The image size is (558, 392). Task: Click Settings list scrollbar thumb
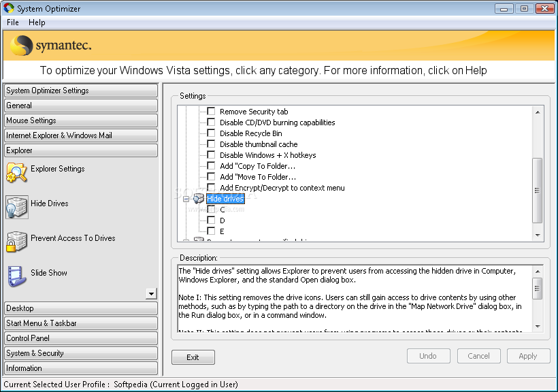(x=538, y=191)
